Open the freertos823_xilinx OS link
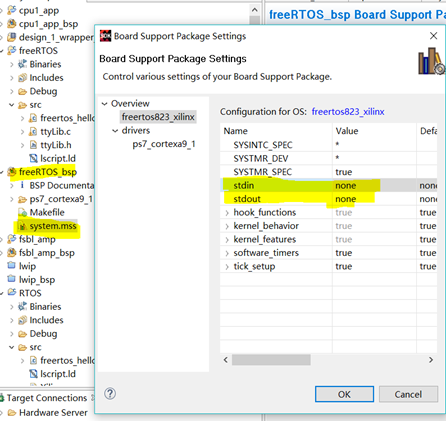 click(348, 112)
